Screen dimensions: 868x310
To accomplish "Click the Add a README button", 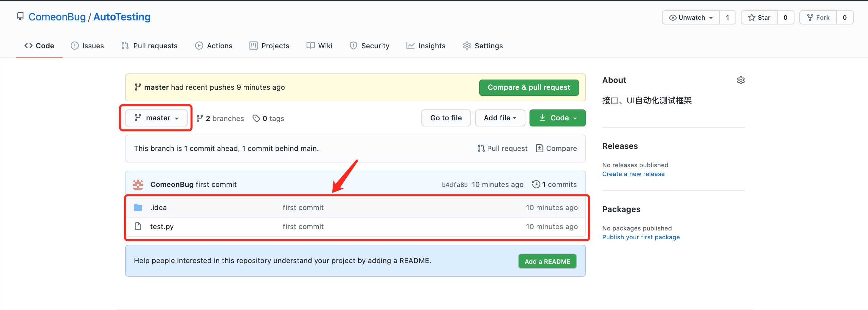I will click(x=547, y=261).
